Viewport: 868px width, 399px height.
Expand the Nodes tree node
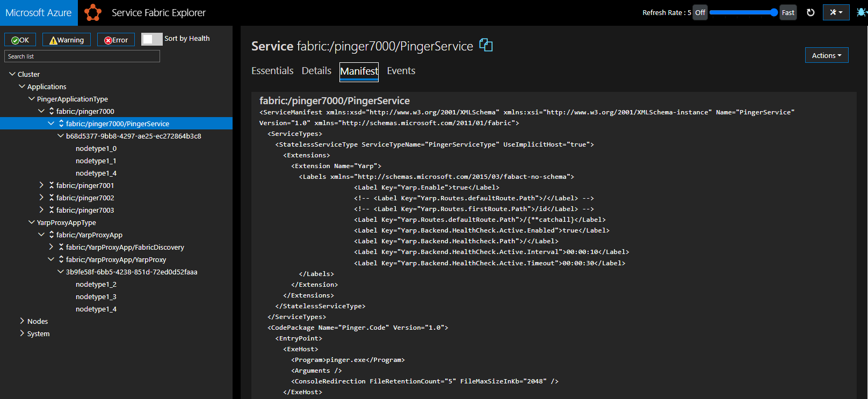[x=22, y=321]
